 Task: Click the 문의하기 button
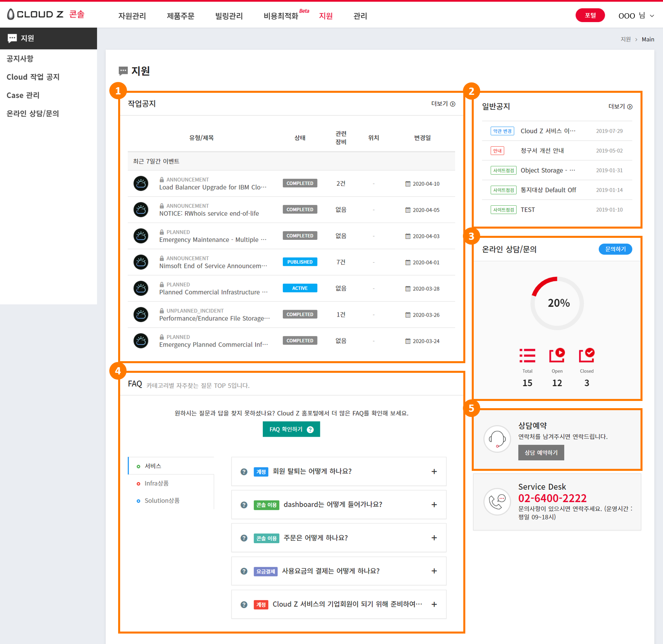point(615,249)
